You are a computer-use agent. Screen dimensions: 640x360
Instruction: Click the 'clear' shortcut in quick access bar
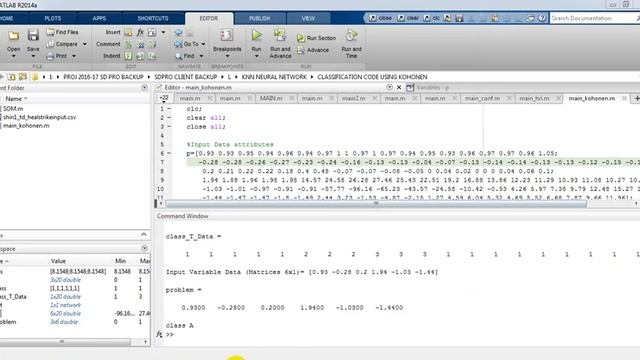[409, 18]
